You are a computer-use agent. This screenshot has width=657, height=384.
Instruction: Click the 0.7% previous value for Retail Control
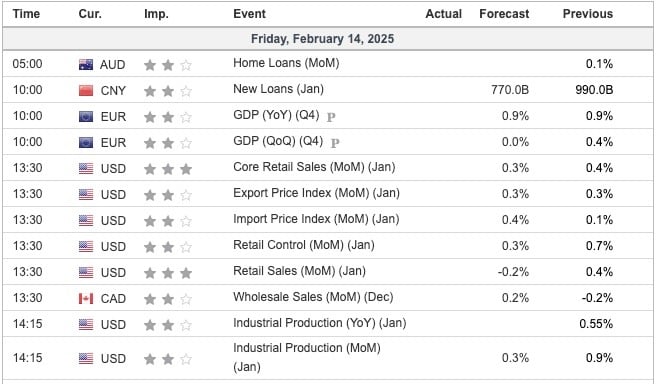pyautogui.click(x=599, y=246)
